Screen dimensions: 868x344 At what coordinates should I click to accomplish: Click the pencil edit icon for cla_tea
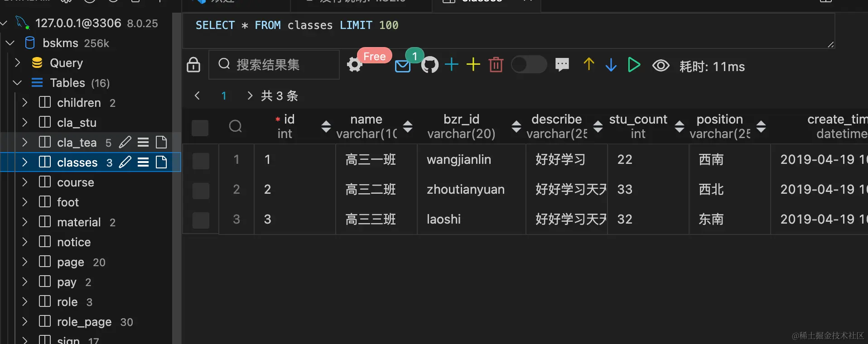125,142
